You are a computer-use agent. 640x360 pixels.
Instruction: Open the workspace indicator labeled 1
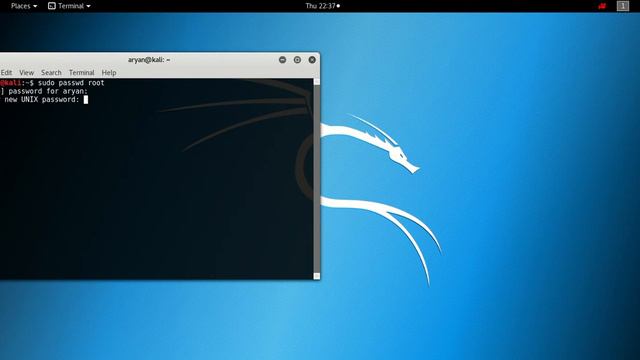click(622, 6)
